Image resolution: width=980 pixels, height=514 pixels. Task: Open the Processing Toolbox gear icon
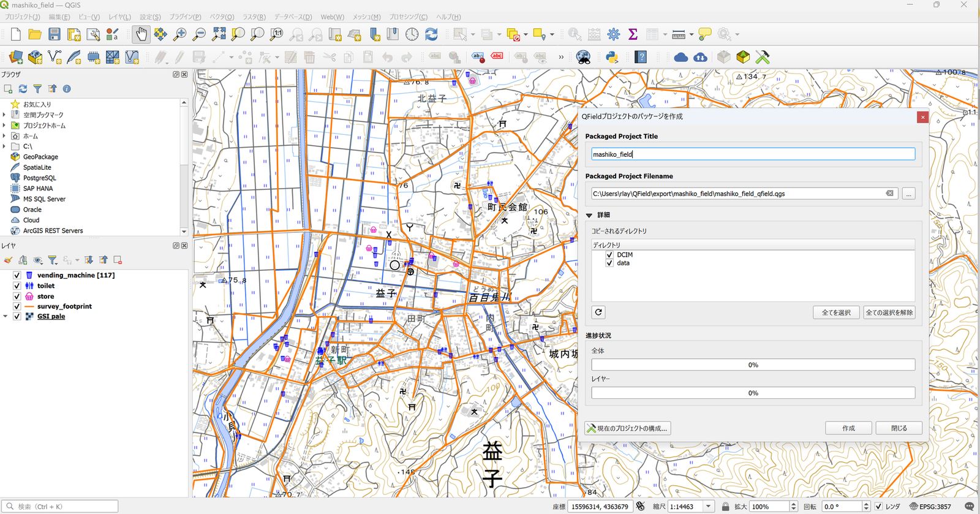point(614,34)
